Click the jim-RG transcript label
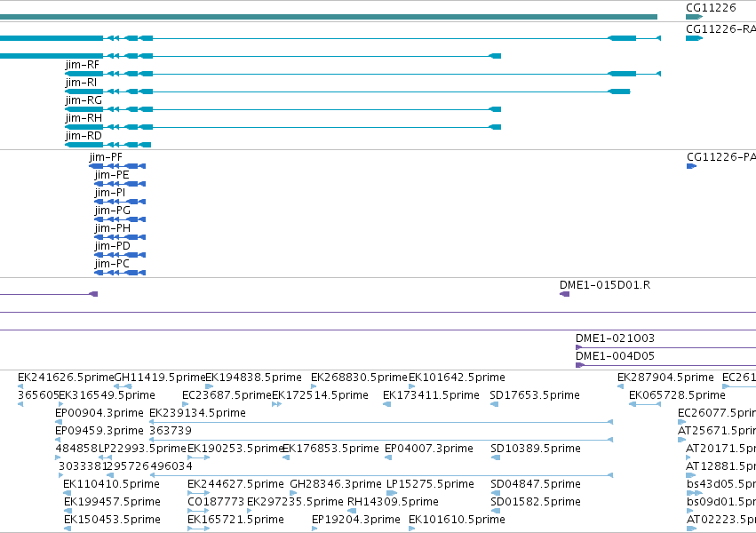 point(84,100)
